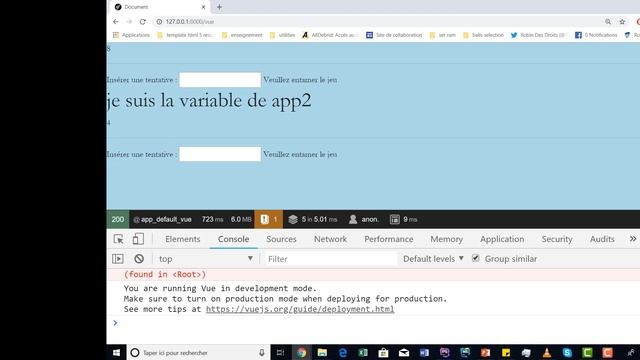Open Word from the taskbar
Image resolution: width=640 pixels, height=360 pixels.
point(424,353)
